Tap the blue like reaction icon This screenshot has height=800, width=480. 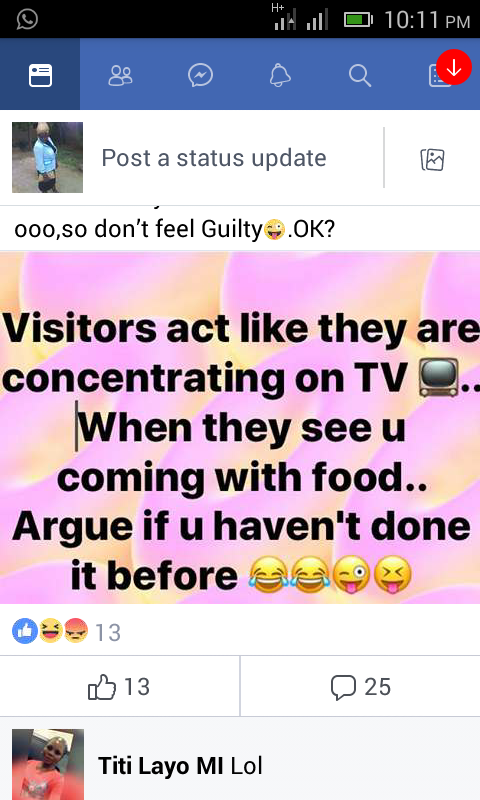[x=24, y=631]
